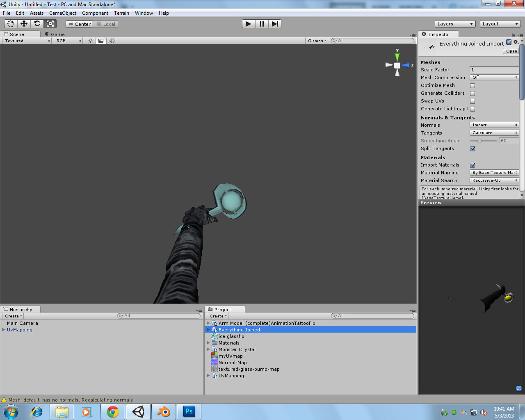Click the Open button in Inspector
This screenshot has width=525, height=420.
coord(511,51)
